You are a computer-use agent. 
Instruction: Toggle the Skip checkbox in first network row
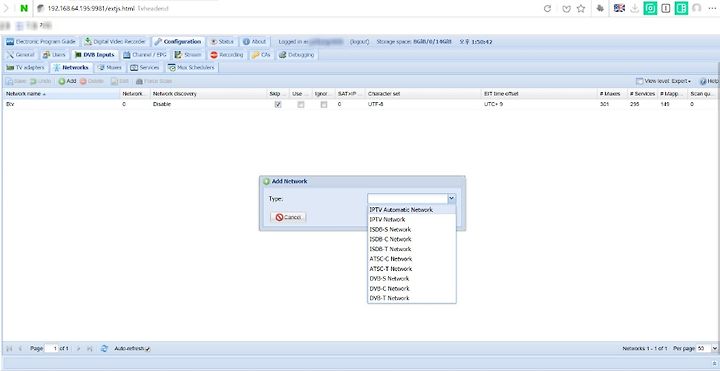click(x=278, y=104)
